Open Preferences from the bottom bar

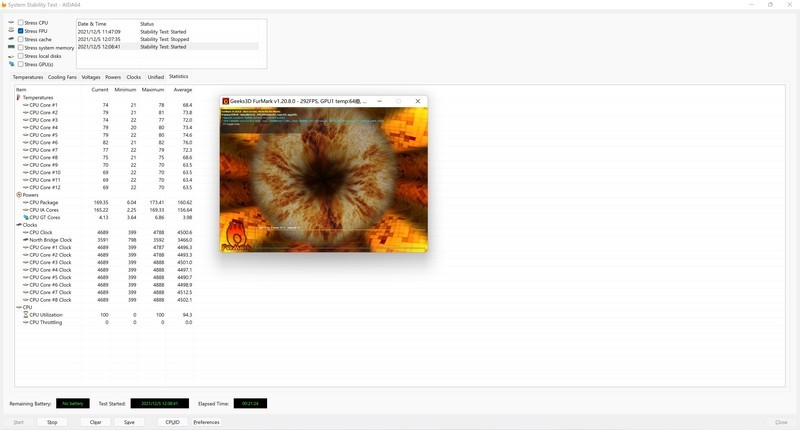pyautogui.click(x=206, y=422)
